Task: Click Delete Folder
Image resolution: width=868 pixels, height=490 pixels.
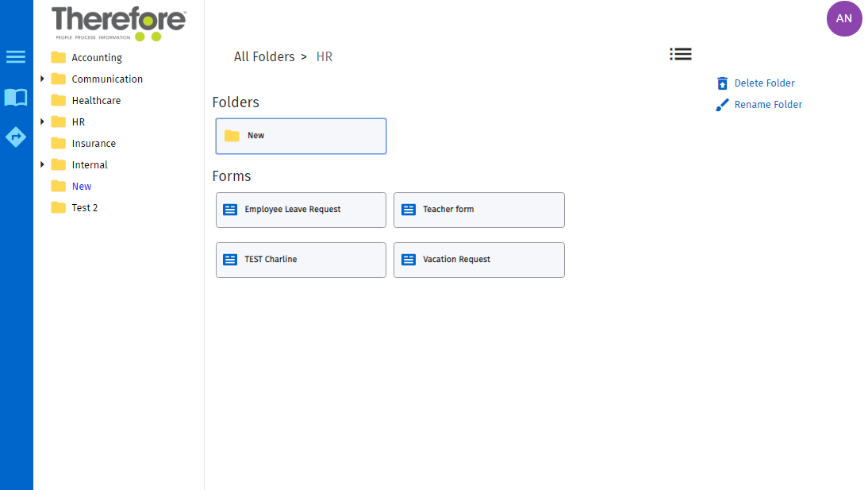Action: tap(764, 83)
